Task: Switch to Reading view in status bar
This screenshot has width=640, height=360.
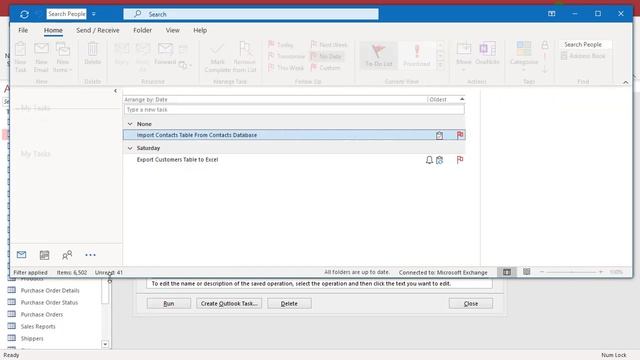Action: click(x=527, y=272)
